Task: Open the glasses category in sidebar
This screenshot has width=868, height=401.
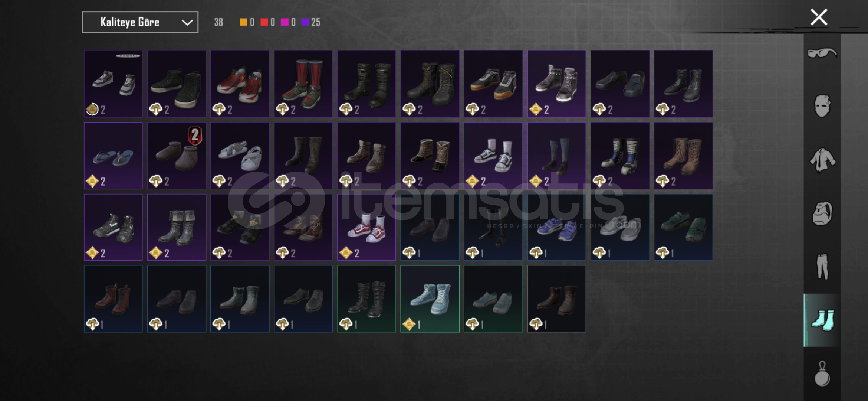Action: click(x=822, y=53)
